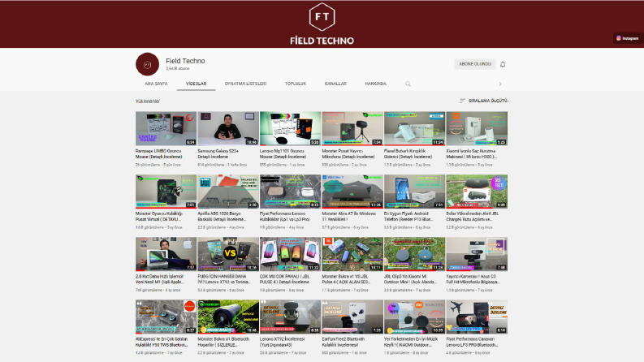Go to the TOPLULUK tab
644x362 pixels.
coord(296,84)
